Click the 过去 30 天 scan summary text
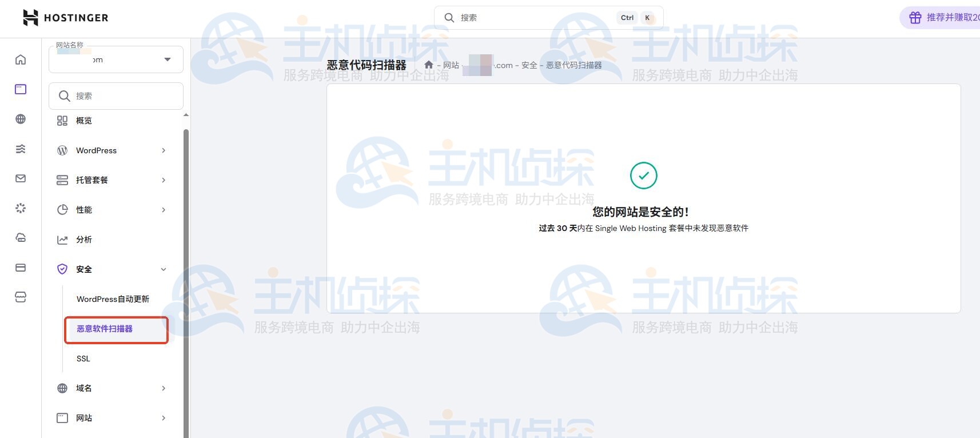This screenshot has height=438, width=980. pos(644,228)
